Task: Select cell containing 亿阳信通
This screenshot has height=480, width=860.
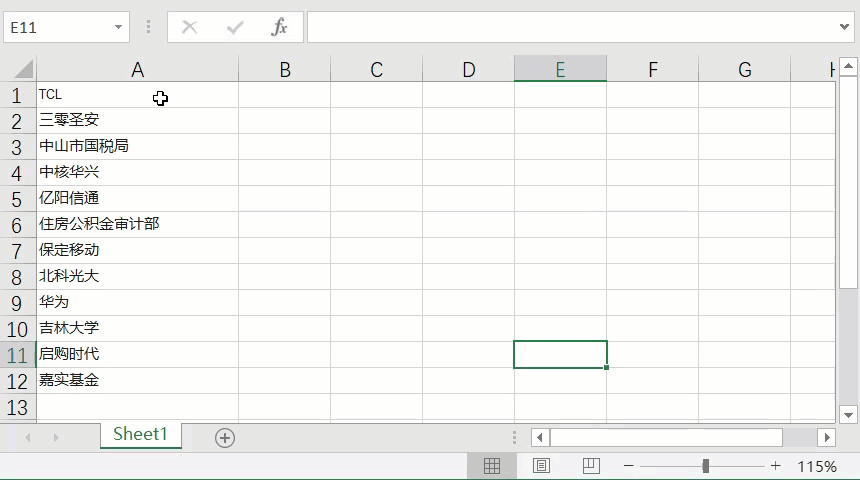Action: [138, 199]
